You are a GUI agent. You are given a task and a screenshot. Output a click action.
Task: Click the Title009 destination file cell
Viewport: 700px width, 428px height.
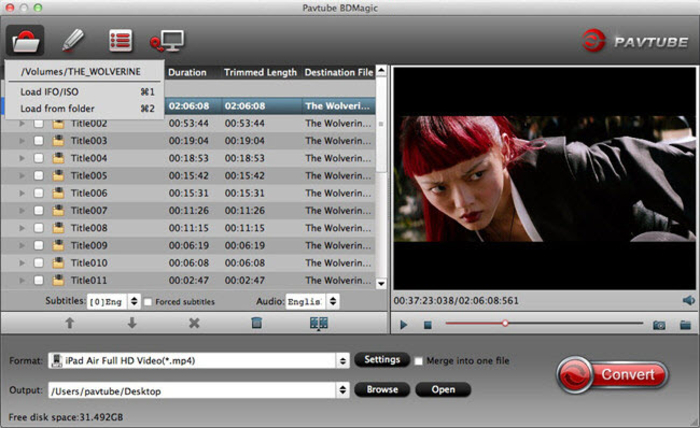338,245
